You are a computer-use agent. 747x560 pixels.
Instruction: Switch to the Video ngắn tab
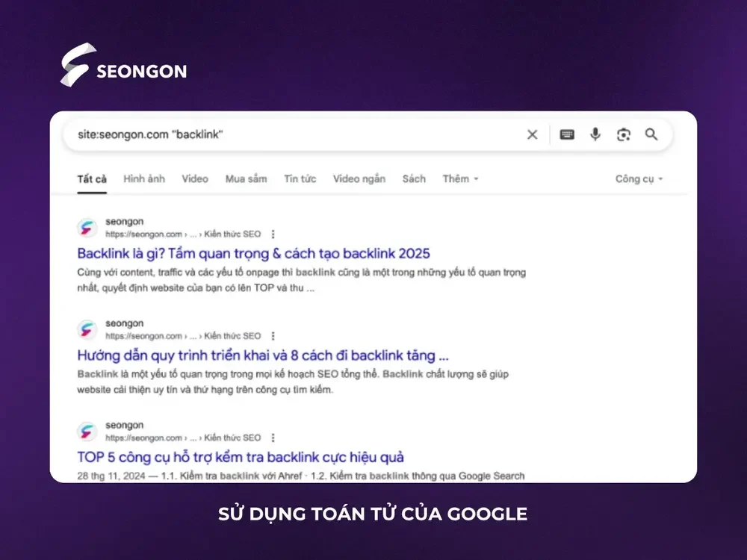click(x=359, y=179)
